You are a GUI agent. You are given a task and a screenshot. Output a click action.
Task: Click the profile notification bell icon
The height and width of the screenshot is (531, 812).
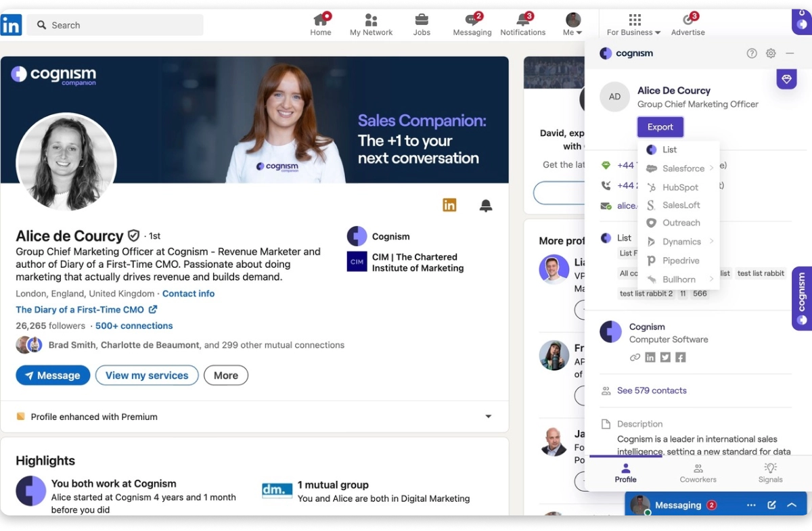pyautogui.click(x=486, y=206)
